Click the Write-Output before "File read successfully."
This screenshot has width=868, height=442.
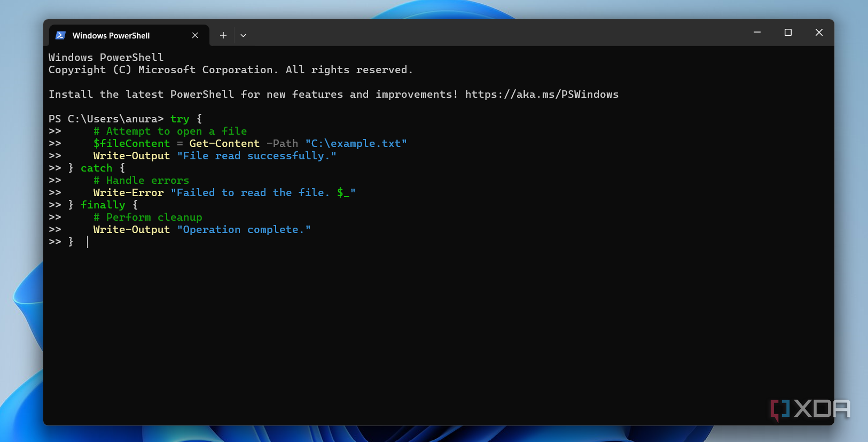pyautogui.click(x=131, y=156)
